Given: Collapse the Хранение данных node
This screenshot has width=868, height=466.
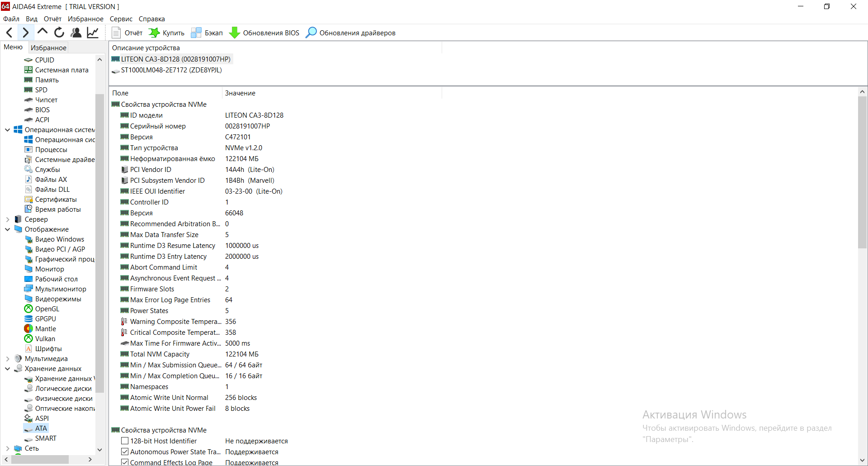Looking at the screenshot, I should pos(7,369).
